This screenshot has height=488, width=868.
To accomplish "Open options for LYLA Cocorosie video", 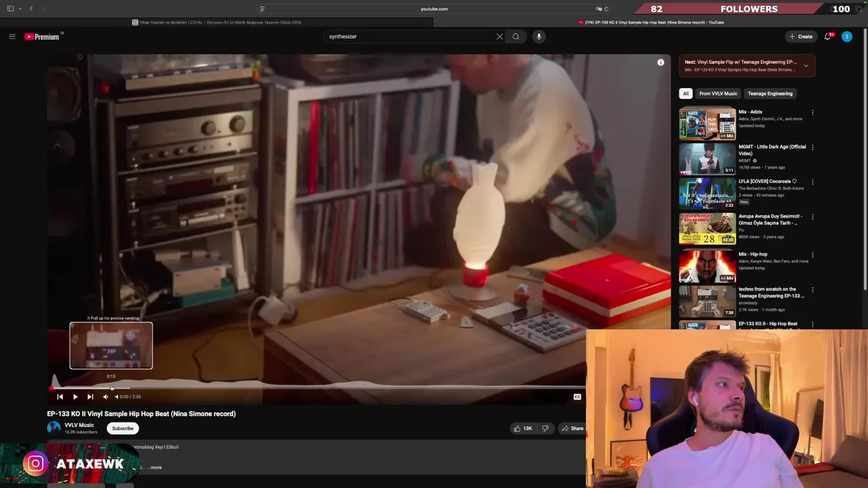I will pyautogui.click(x=812, y=182).
